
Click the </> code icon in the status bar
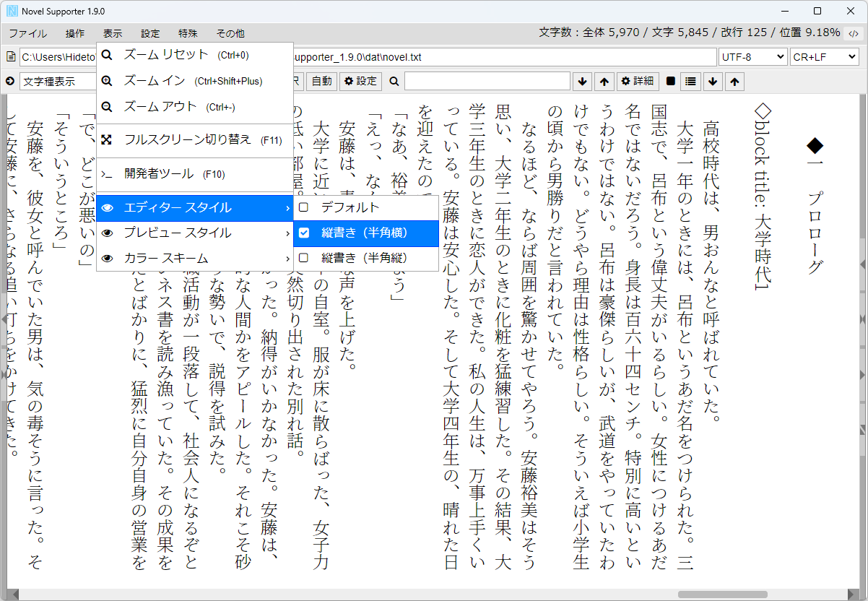tap(854, 33)
